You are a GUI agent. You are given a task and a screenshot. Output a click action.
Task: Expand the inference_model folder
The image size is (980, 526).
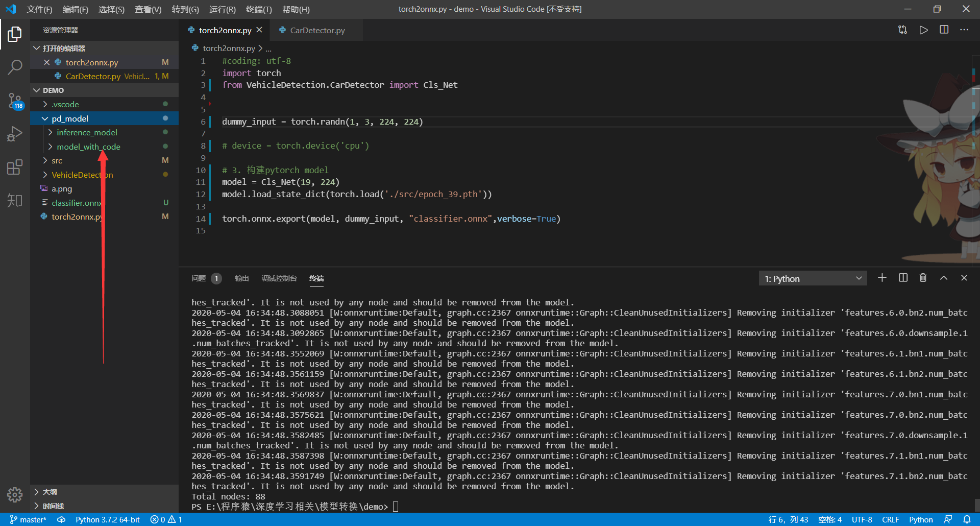pyautogui.click(x=104, y=132)
